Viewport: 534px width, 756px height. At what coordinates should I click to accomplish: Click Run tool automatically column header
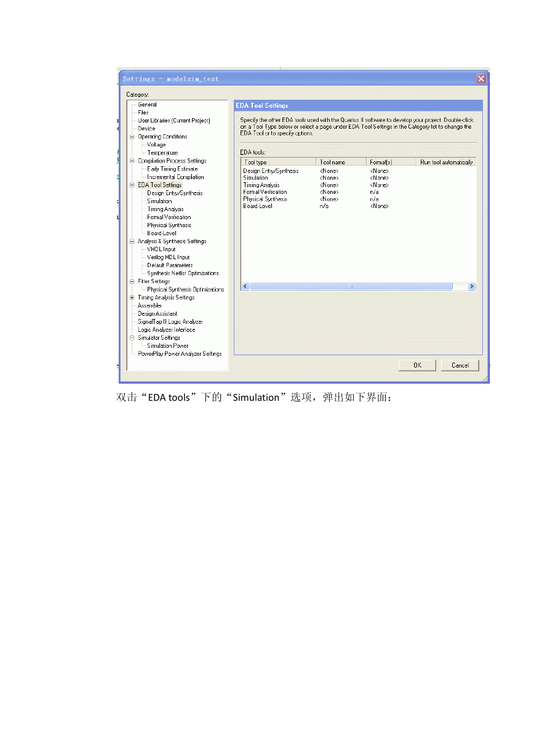click(x=446, y=162)
